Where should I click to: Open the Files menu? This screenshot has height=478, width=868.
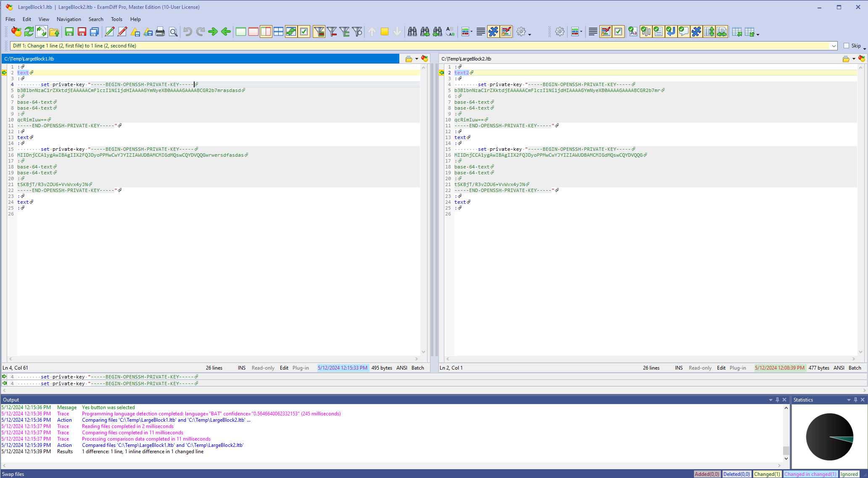click(10, 19)
